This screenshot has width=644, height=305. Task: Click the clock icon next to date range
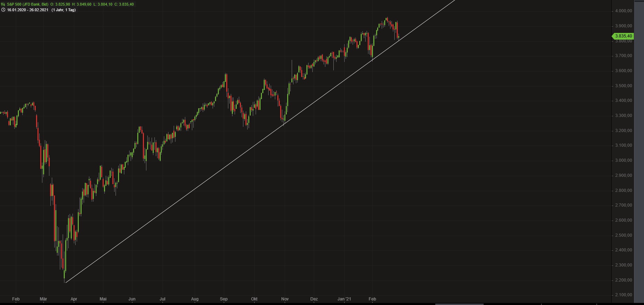tap(3, 10)
